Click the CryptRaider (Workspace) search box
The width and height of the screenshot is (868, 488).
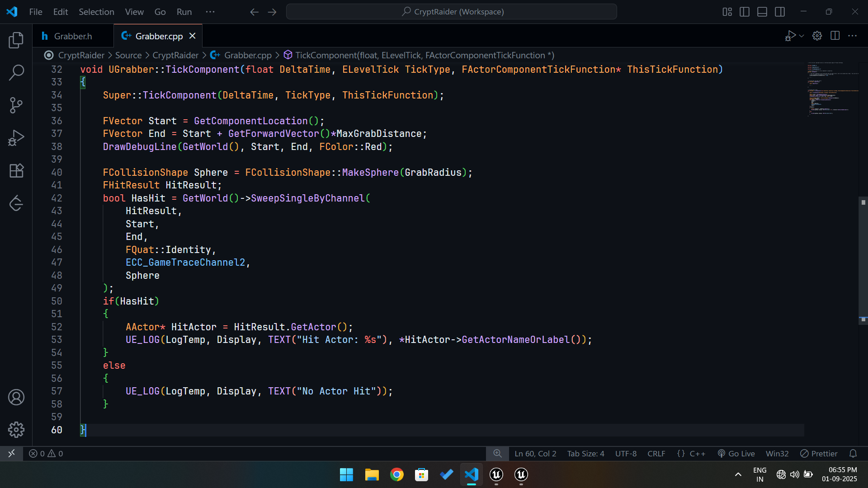pos(452,12)
